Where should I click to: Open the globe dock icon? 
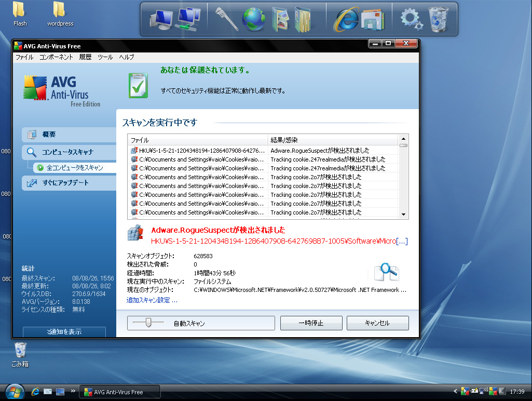(254, 19)
